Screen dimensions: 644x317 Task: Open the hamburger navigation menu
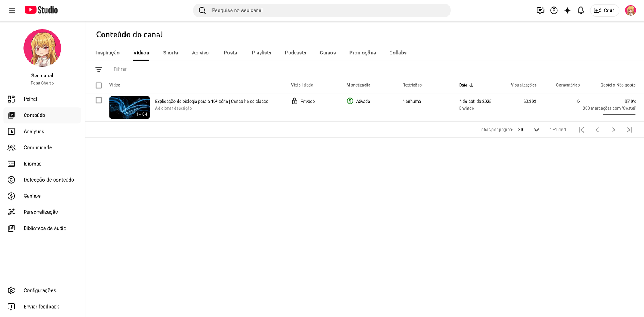coord(12,10)
